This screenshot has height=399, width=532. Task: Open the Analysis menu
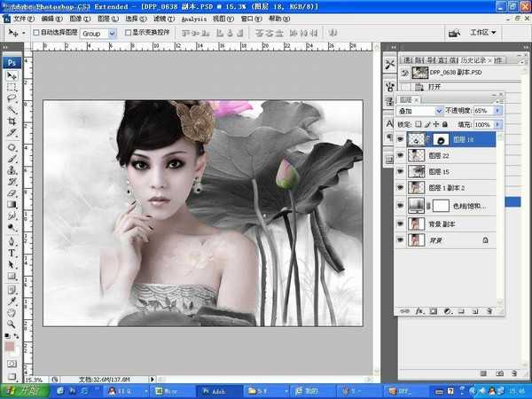click(194, 18)
